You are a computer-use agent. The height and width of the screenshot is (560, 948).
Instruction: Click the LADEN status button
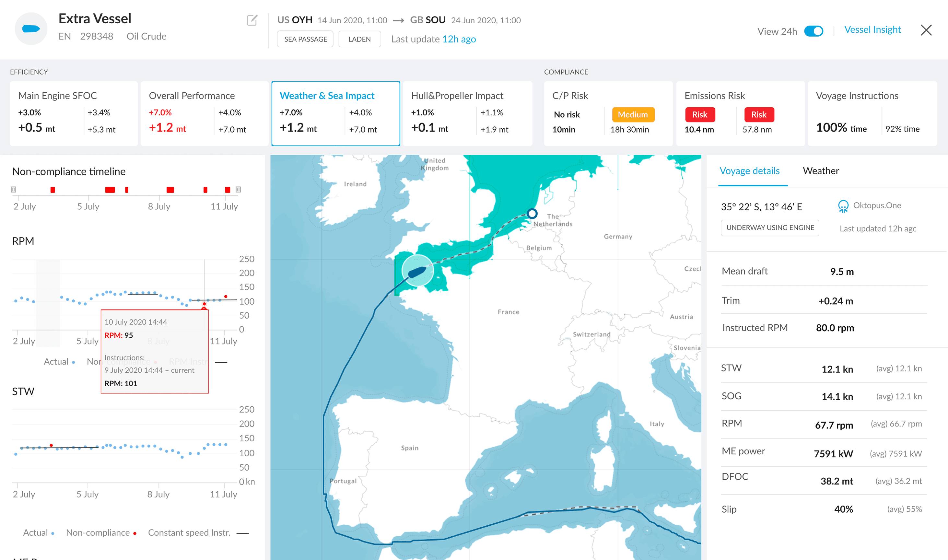tap(359, 39)
